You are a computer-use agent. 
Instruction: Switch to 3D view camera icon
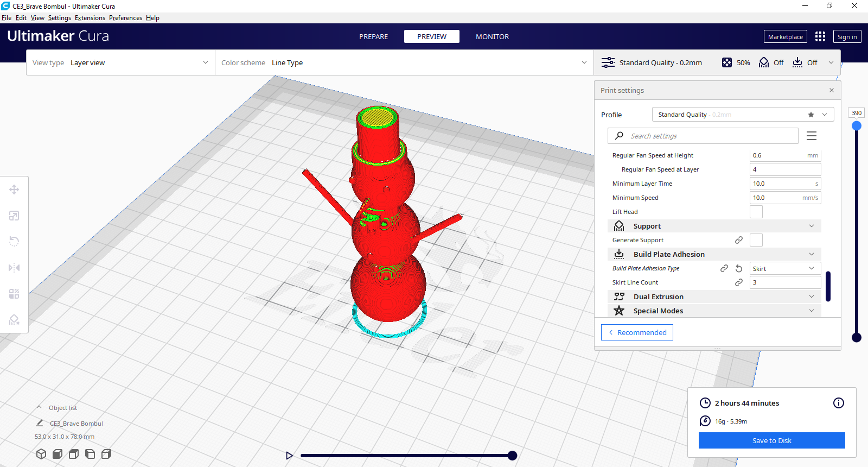tap(41, 454)
